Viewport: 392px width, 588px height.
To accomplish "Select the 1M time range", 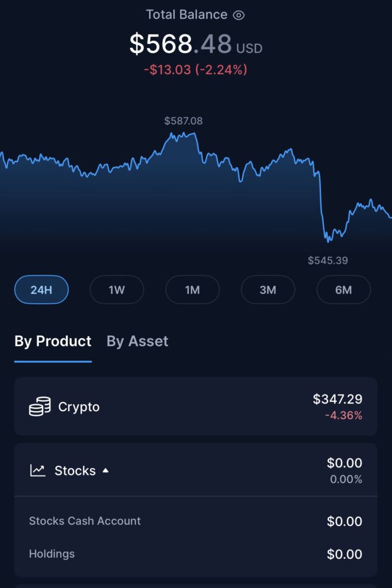I will [192, 290].
